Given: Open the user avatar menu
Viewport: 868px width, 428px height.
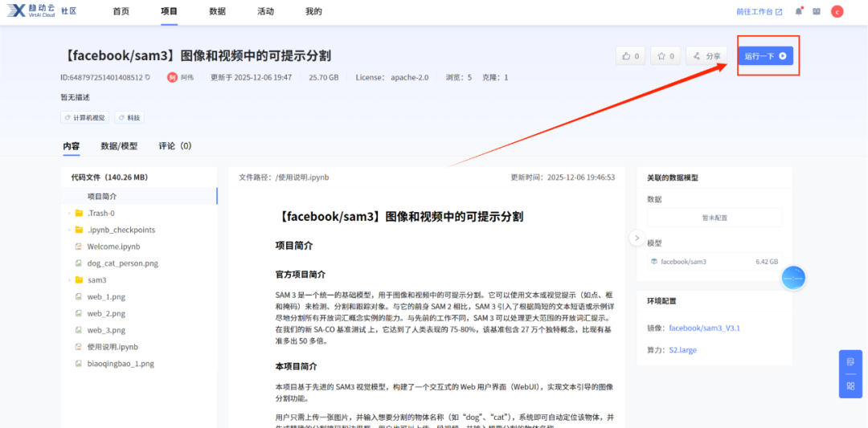Looking at the screenshot, I should 837,11.
